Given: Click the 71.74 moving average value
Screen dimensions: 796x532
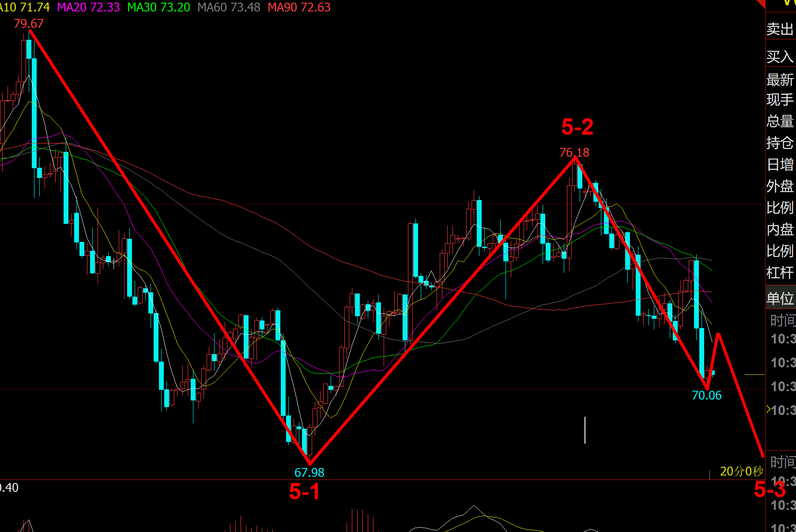Looking at the screenshot, I should 35,7.
